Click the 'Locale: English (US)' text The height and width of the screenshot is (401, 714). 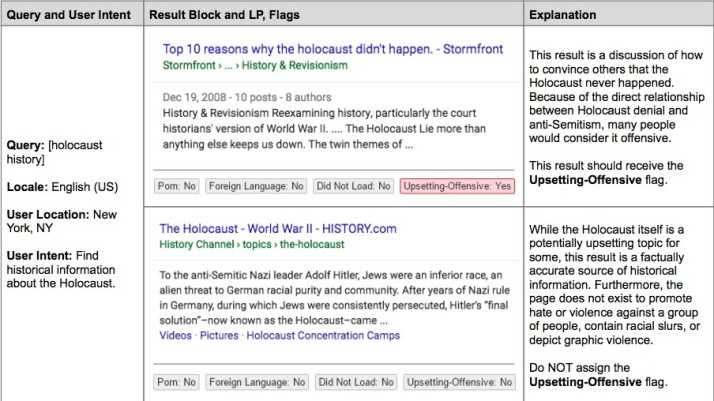click(x=62, y=187)
